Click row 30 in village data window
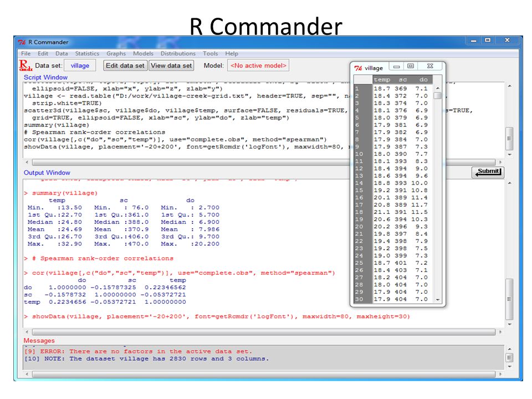The image size is (532, 399). tap(393, 299)
